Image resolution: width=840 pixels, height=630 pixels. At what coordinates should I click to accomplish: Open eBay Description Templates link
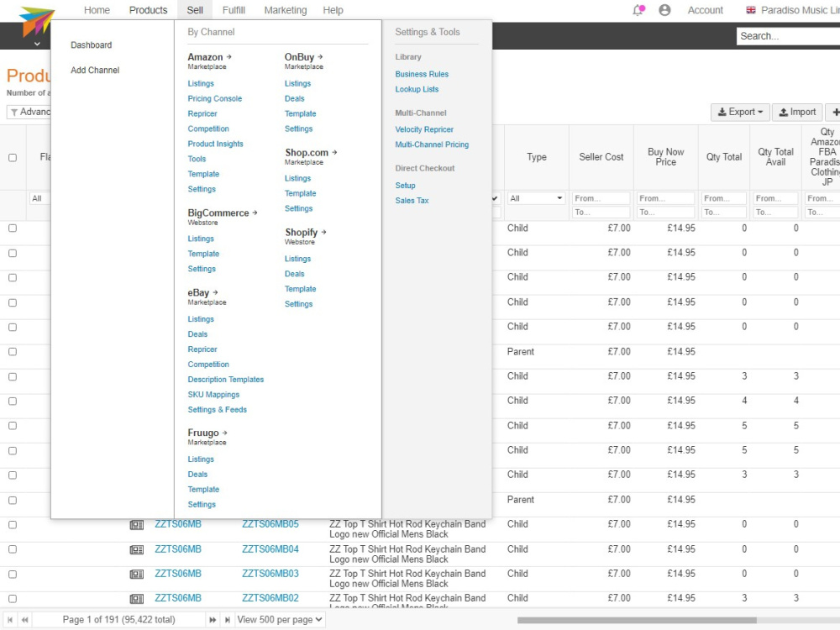pos(225,380)
